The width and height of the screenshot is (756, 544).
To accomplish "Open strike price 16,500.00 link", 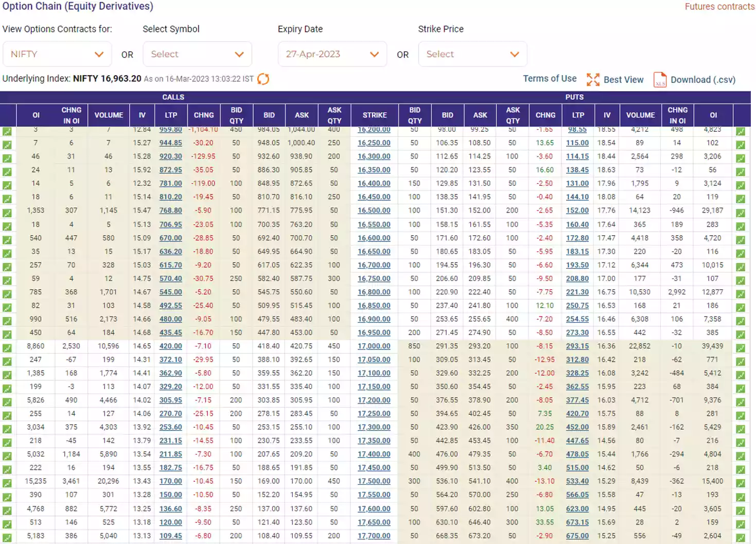I will click(x=374, y=210).
